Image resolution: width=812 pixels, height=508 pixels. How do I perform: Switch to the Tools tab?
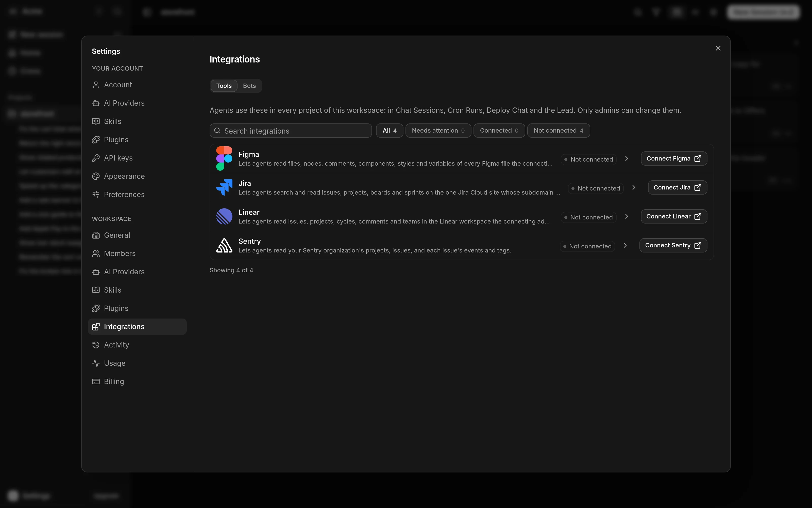pyautogui.click(x=224, y=86)
